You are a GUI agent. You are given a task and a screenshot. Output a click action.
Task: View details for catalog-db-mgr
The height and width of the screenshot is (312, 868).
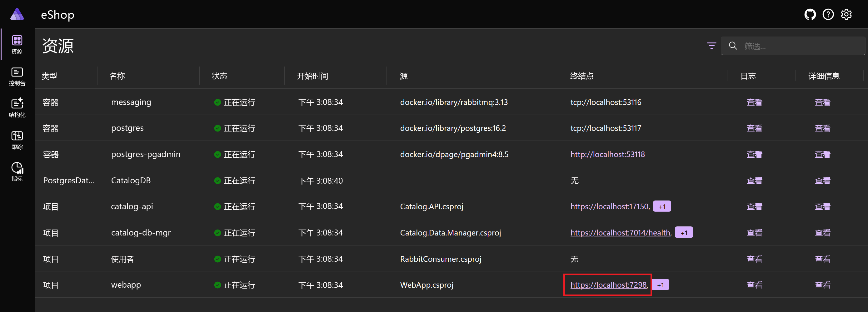point(822,233)
